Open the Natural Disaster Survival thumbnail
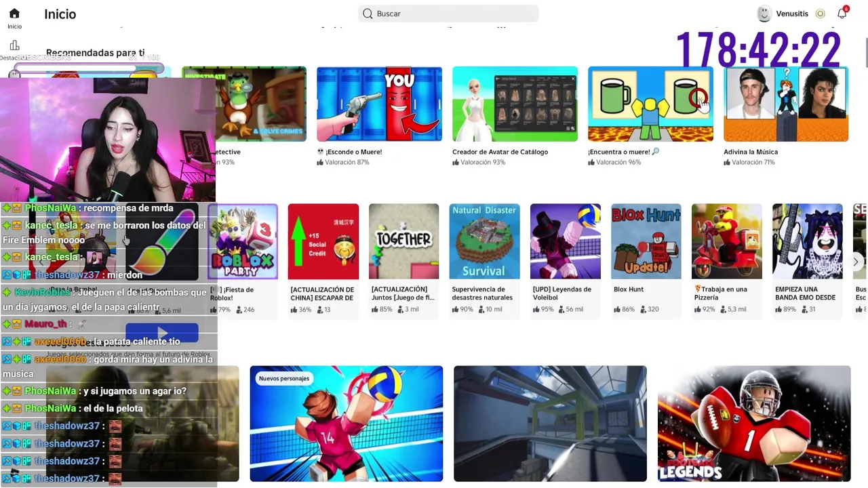The width and height of the screenshot is (868, 488). [x=484, y=241]
